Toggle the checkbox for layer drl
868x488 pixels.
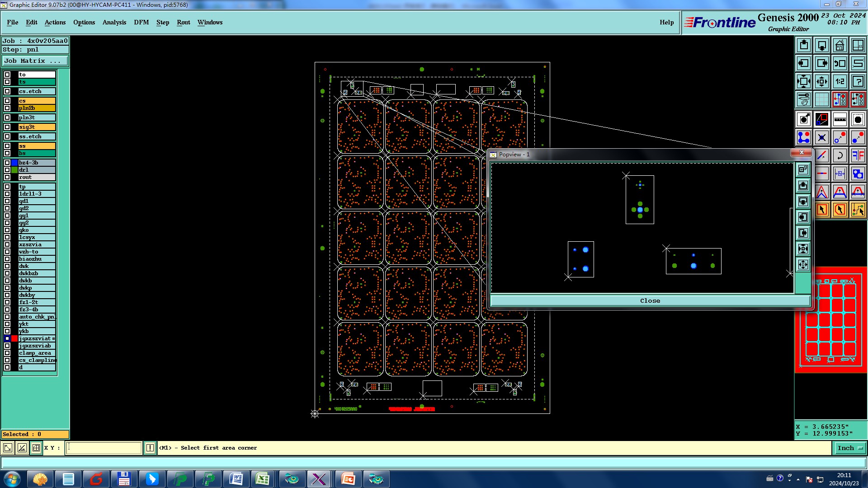click(x=7, y=170)
